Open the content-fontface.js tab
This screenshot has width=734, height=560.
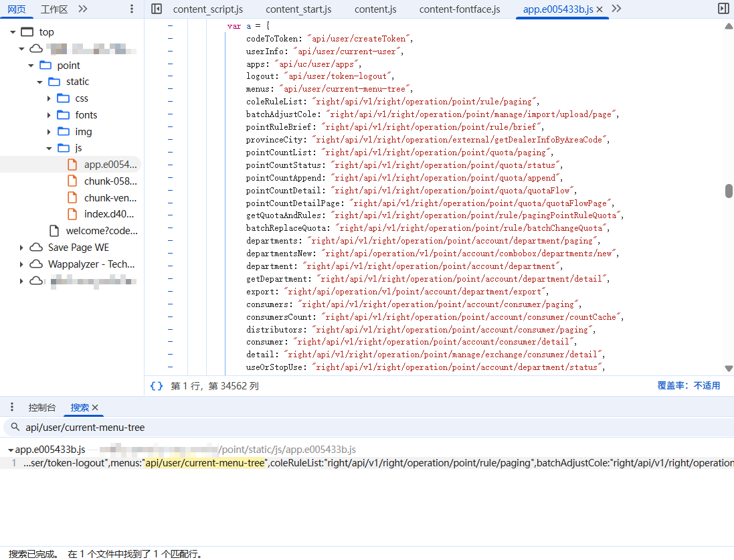pos(460,9)
